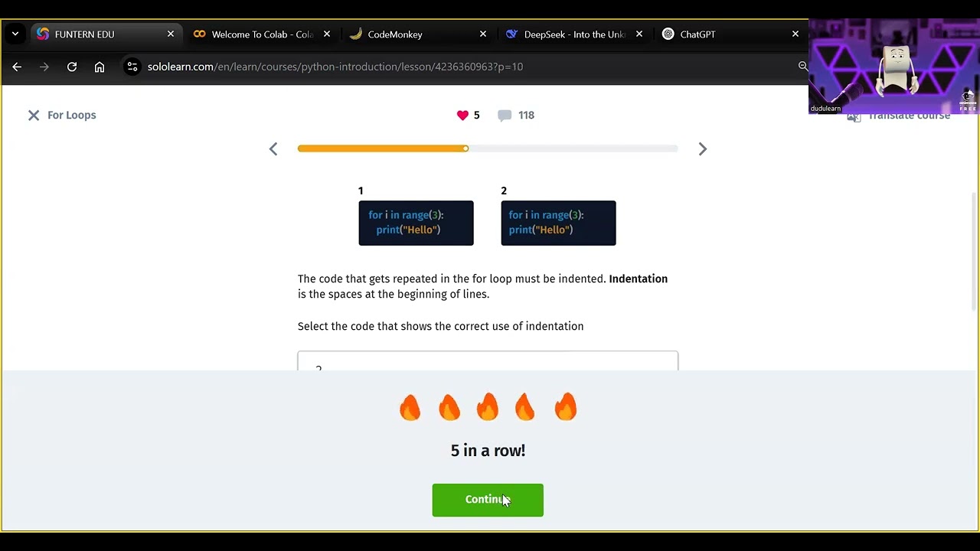Switch to DeepSeek browser tab

coord(574,34)
